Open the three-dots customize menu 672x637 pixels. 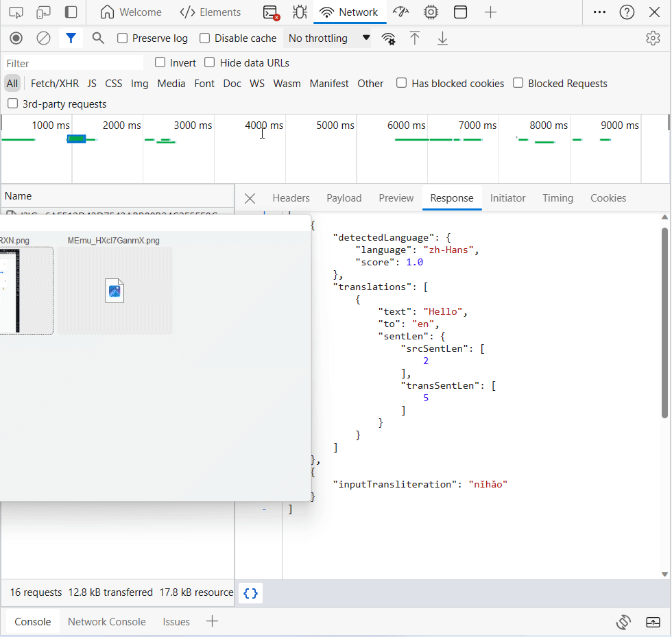599,12
